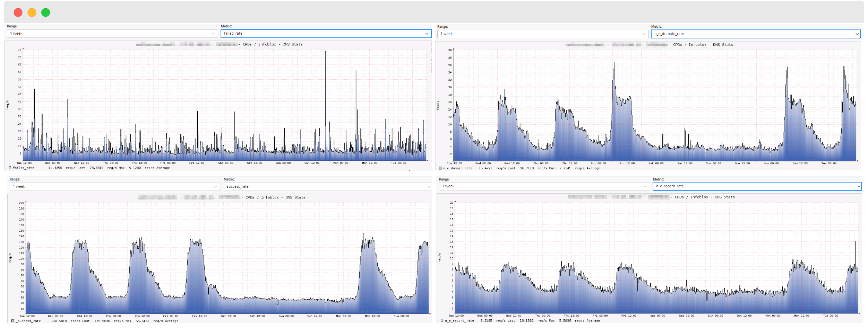Click the n_e_domain_rate legend color box
This screenshot has height=328, width=868.
tap(440, 168)
